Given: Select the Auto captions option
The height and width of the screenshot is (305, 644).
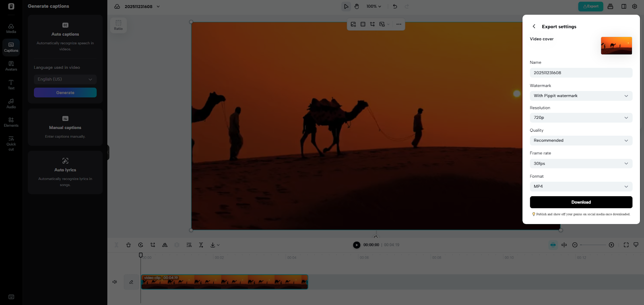Looking at the screenshot, I should (65, 36).
